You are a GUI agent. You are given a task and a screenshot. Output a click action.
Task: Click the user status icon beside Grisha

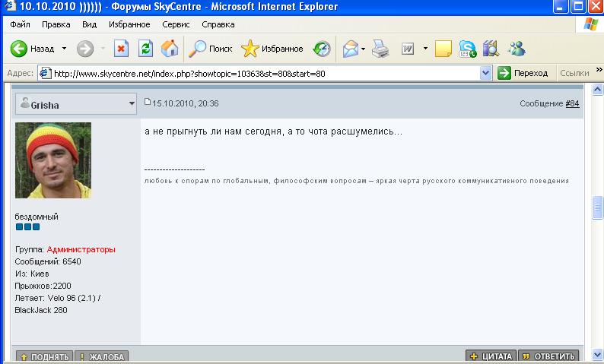pyautogui.click(x=24, y=103)
